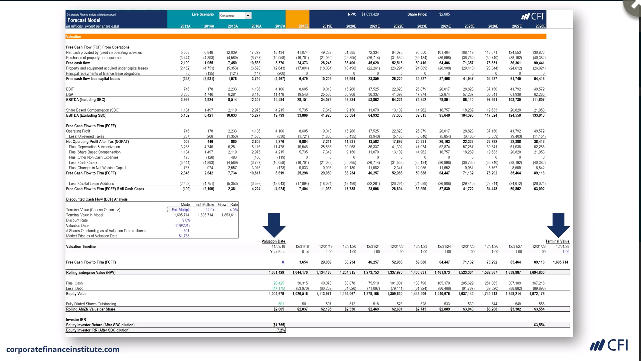Click the CFI logo in spreadsheet header
The width and height of the screenshot is (641, 361).
(532, 16)
